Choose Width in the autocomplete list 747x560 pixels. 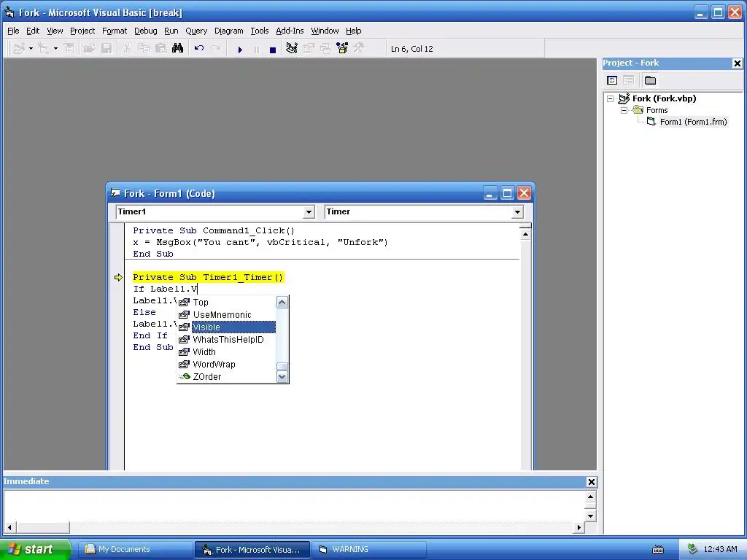click(227, 352)
